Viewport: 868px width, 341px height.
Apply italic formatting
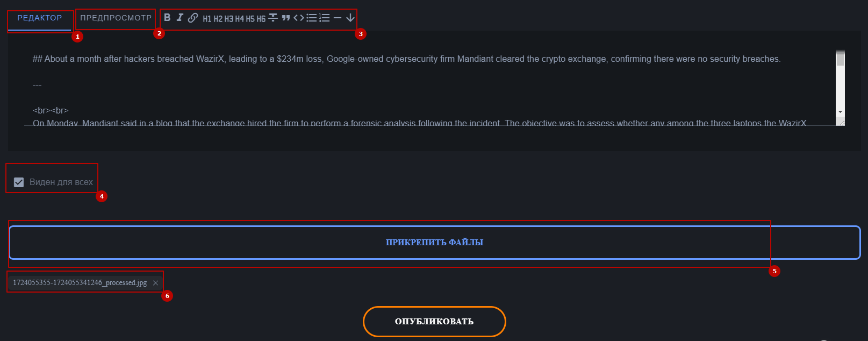coord(180,18)
